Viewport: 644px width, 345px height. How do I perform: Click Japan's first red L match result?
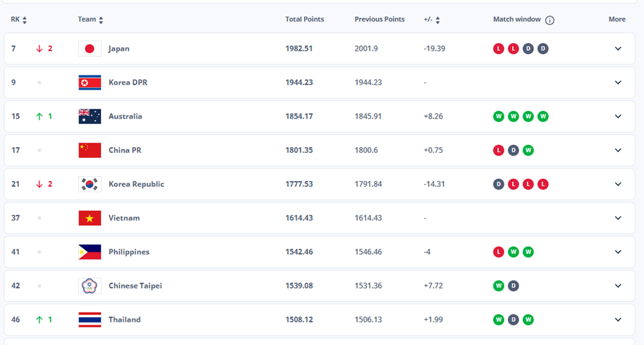(x=498, y=48)
